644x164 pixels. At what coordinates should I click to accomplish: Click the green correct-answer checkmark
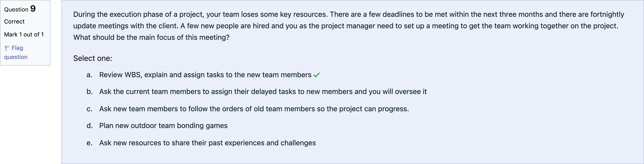316,75
